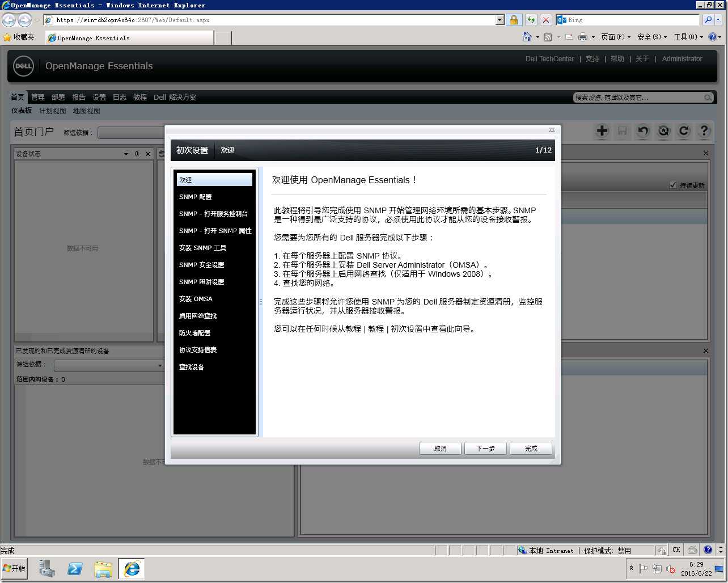Expand the 筛选依据 dropdown in devices panel
Viewport: 728px width, 583px height.
pos(160,365)
